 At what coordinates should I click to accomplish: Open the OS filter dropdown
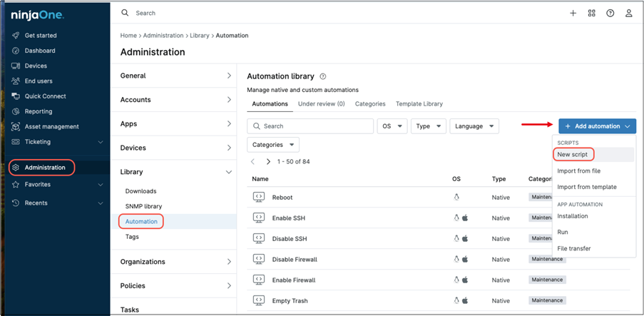392,126
